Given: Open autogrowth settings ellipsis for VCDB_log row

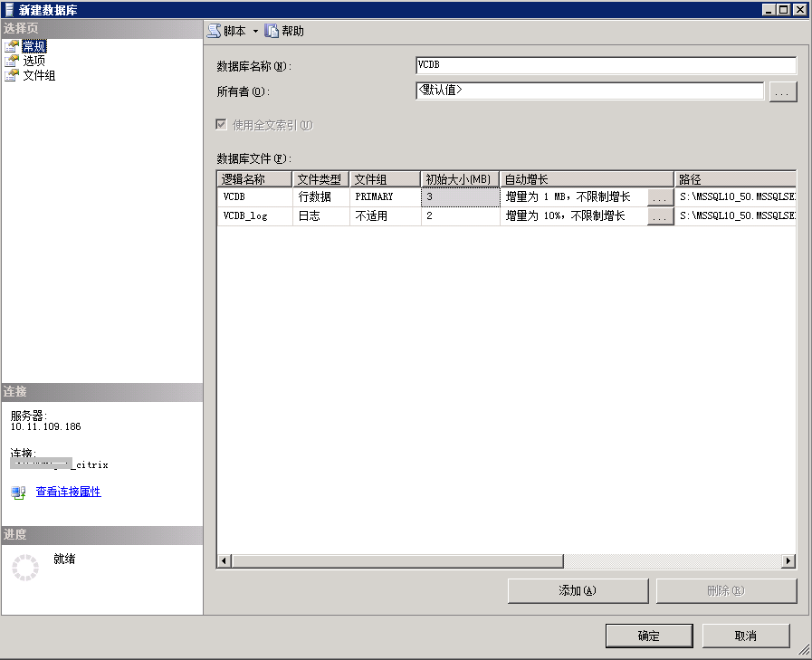Looking at the screenshot, I should (x=660, y=216).
